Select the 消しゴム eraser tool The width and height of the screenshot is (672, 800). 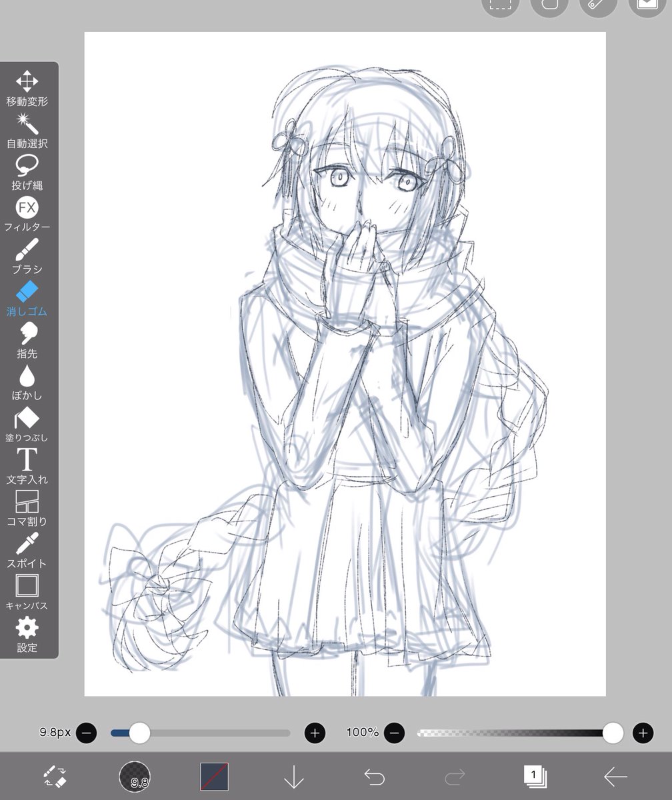27,298
